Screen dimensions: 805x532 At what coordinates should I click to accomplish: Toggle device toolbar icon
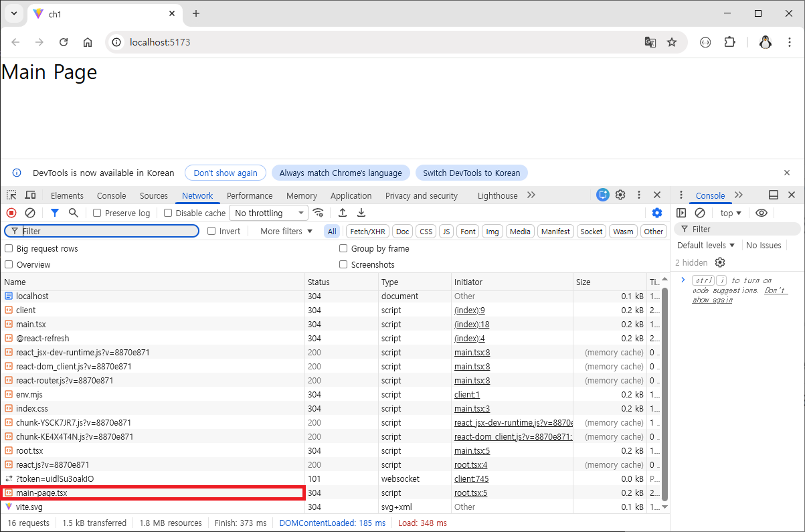pos(30,195)
